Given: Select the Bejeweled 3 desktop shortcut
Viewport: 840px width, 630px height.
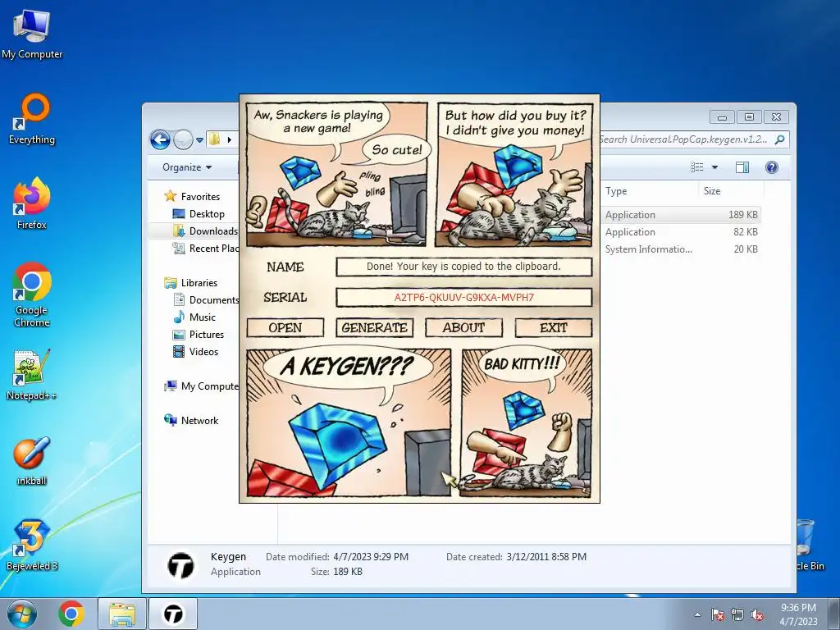Looking at the screenshot, I should coord(32,545).
